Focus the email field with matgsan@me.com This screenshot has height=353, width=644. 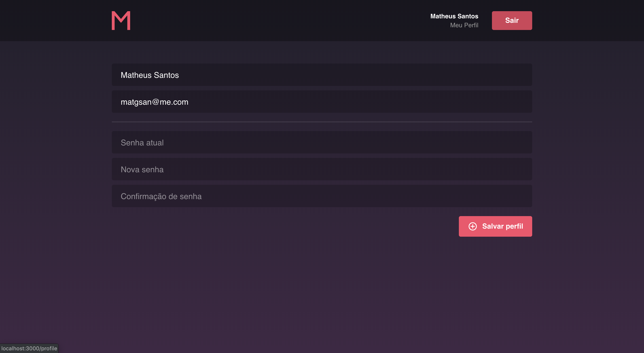coord(322,102)
